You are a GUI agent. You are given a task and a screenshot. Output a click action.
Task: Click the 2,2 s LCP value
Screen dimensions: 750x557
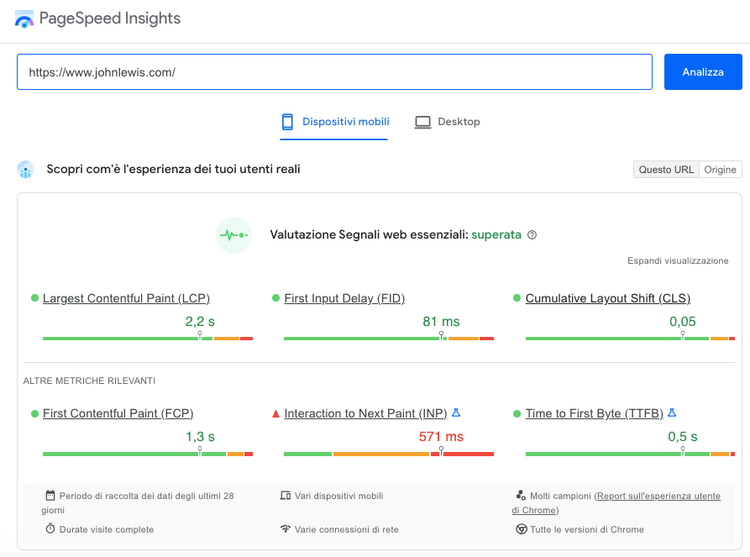[x=200, y=322]
